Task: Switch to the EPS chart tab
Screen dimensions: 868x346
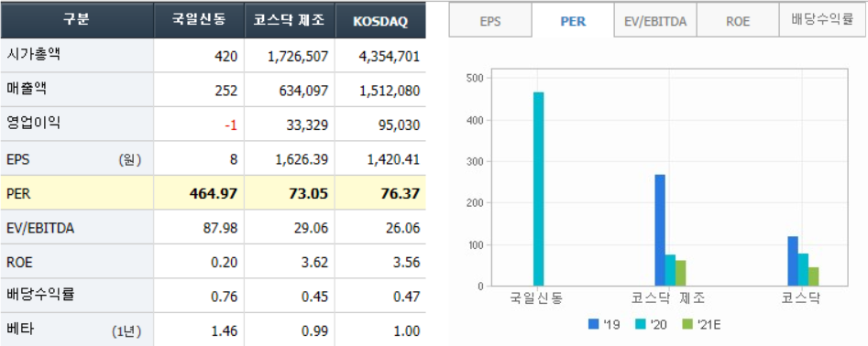Action: pos(490,20)
